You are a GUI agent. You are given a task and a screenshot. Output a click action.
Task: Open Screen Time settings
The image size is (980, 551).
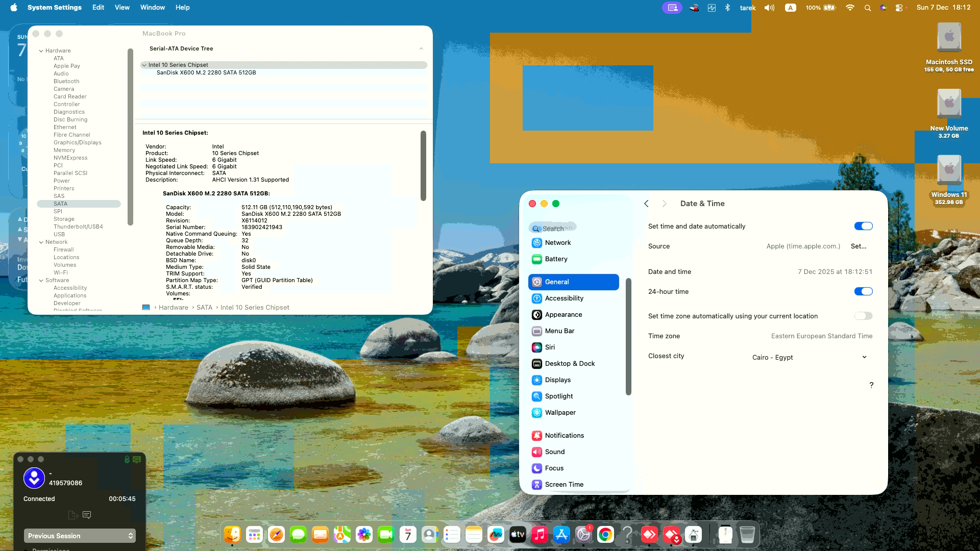click(563, 484)
